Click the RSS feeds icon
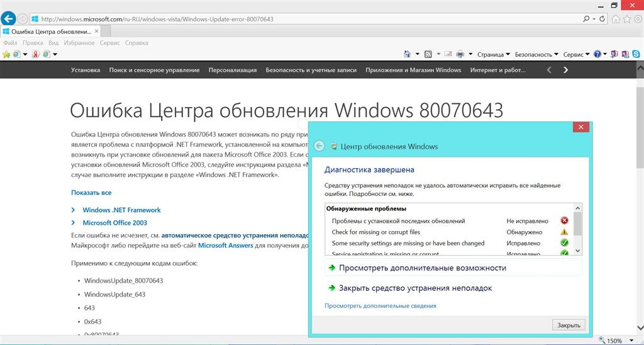The height and width of the screenshot is (345, 644). pos(428,54)
